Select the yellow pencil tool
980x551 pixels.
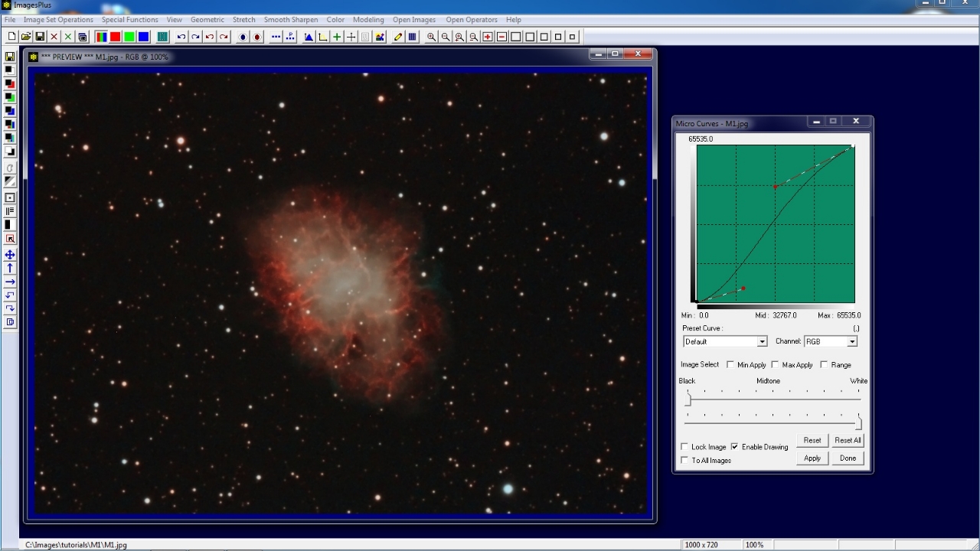tap(398, 37)
